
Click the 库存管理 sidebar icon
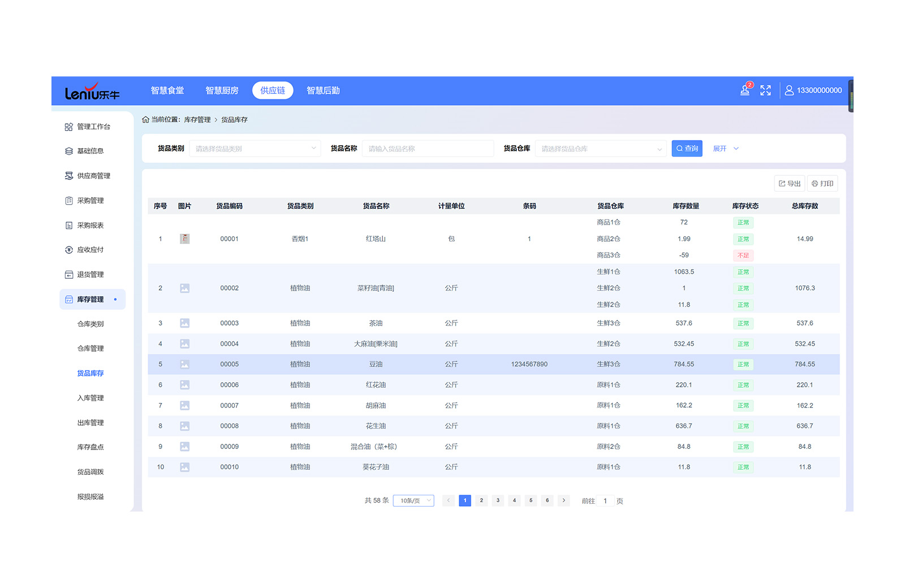tap(69, 299)
